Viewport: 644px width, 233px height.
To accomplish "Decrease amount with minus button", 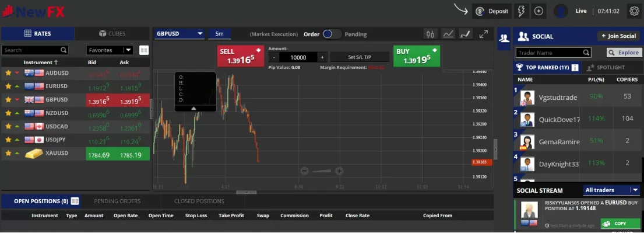I will (x=275, y=58).
